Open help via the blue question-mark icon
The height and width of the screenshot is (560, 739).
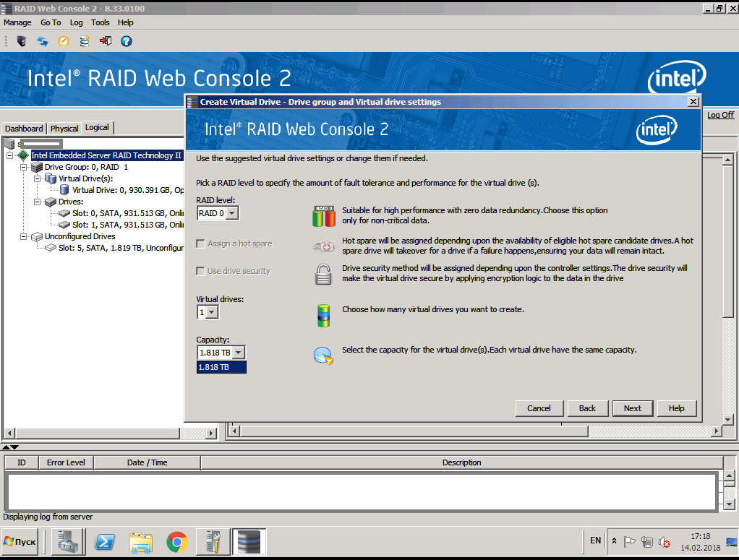point(127,41)
